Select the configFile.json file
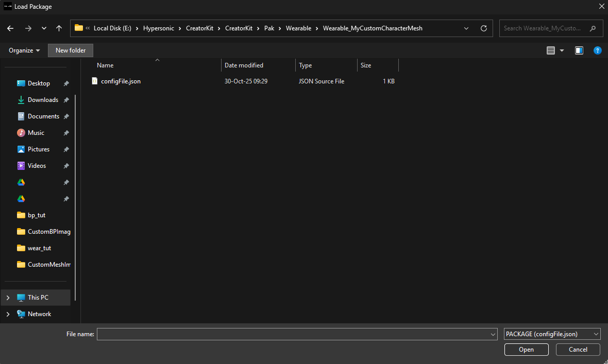Image resolution: width=608 pixels, height=364 pixels. coord(121,81)
